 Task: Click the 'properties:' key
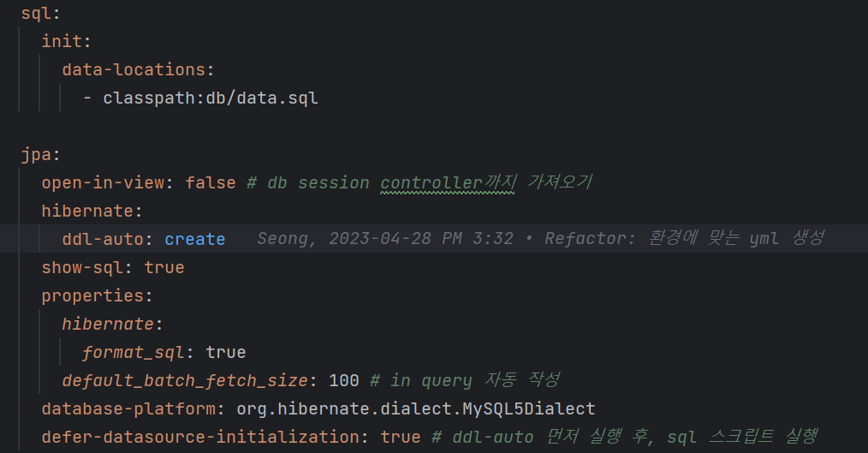(x=97, y=295)
